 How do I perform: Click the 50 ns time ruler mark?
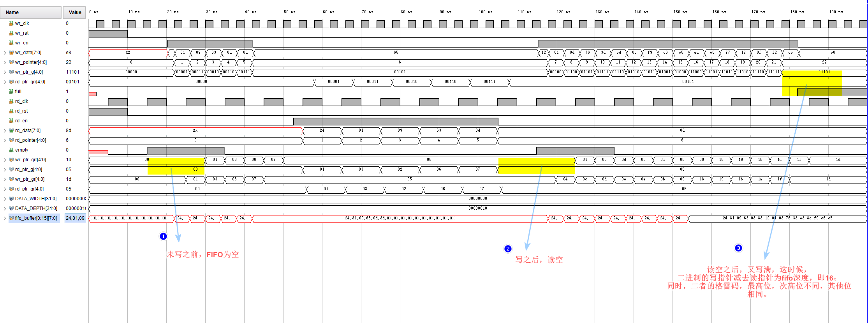tap(289, 12)
